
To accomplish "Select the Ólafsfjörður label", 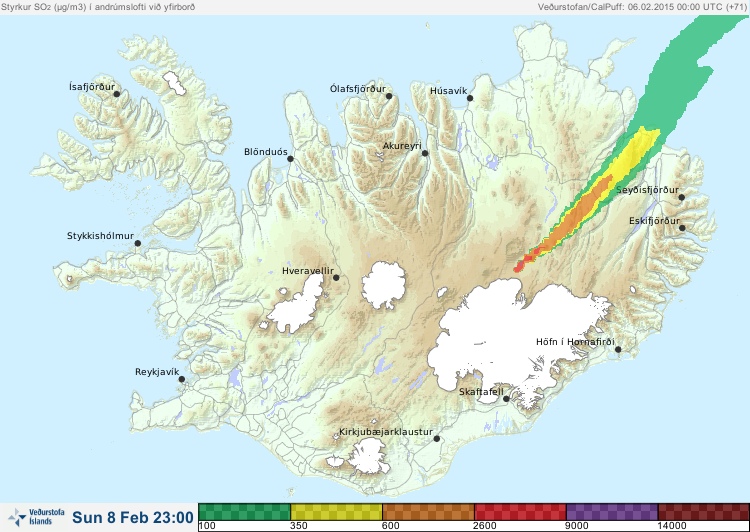I will pyautogui.click(x=358, y=89).
